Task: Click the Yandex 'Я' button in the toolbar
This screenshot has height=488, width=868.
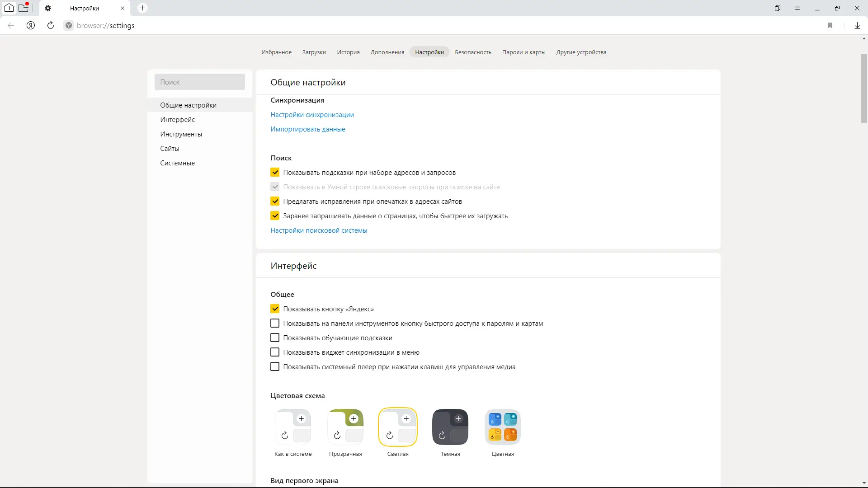Action: (x=31, y=25)
